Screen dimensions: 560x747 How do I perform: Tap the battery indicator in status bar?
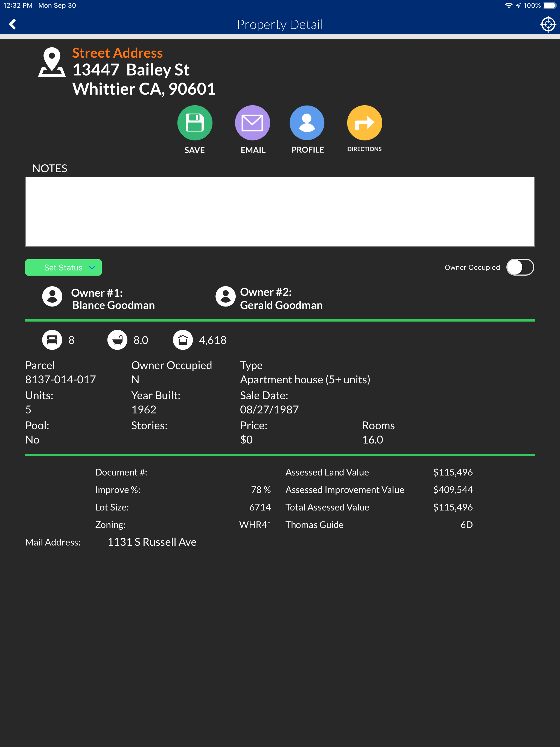[x=550, y=6]
